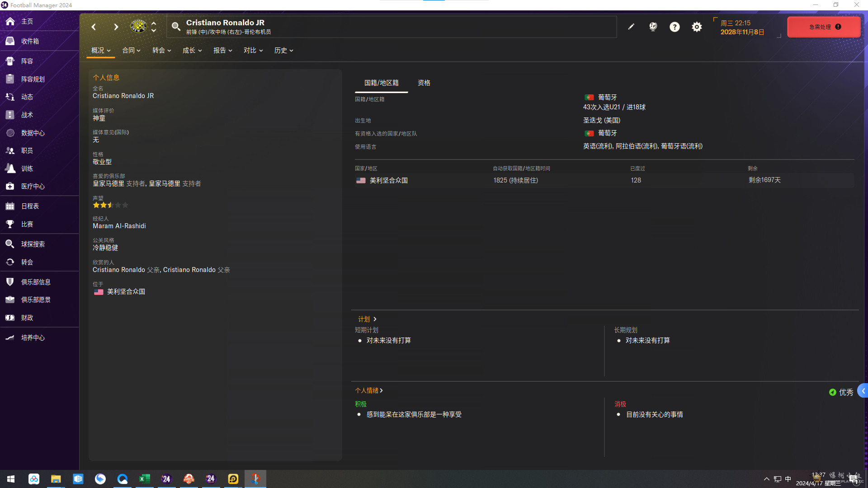Click agent name Maram Al-Rashidi
The width and height of the screenshot is (868, 488).
pos(119,226)
